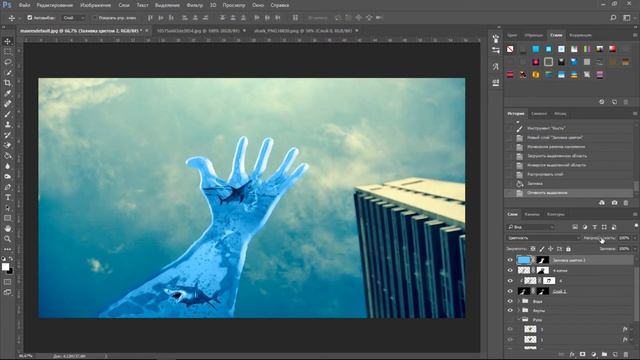Open search in the options bar
The height and width of the screenshot is (360, 640).
tap(613, 18)
